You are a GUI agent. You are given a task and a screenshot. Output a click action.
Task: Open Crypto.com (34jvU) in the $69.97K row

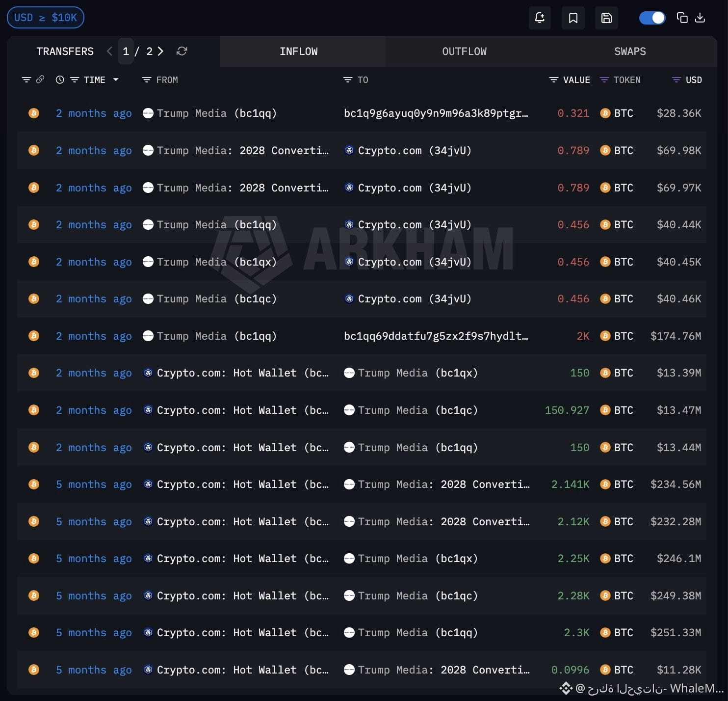[x=415, y=188]
